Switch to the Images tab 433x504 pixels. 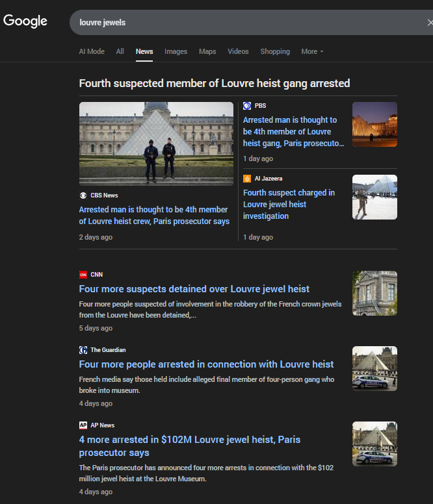point(176,51)
